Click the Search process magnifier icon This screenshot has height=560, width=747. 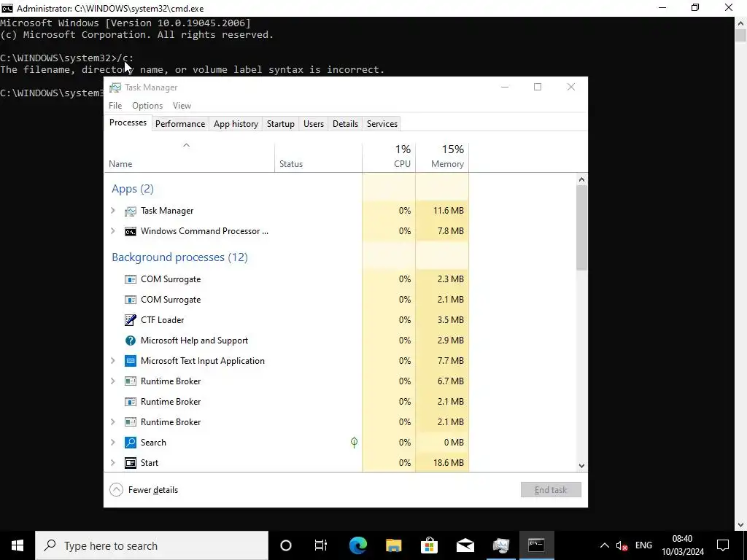tap(130, 443)
